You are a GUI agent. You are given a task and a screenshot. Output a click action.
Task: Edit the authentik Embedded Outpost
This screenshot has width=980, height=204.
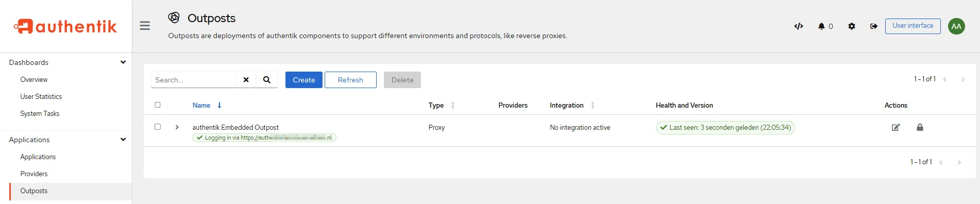[896, 127]
